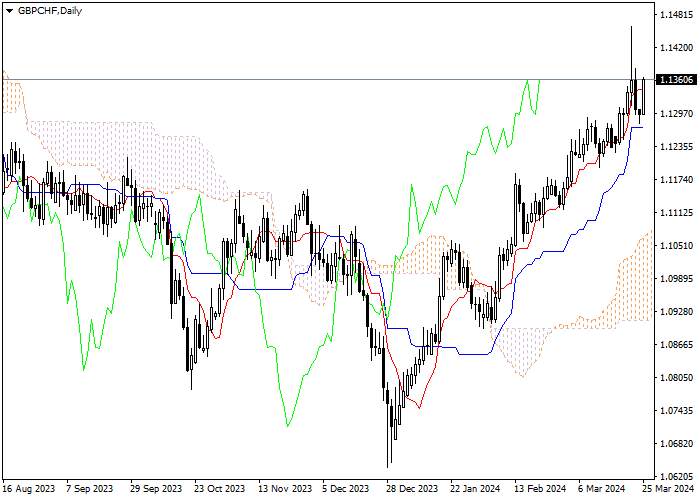Screen dimensions: 700x500
Task: Click price level 1.14200 on the scale
Action: (676, 48)
